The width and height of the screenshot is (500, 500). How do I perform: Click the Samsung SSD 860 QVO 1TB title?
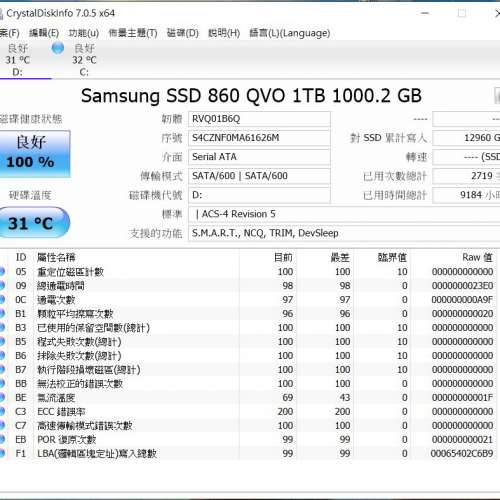[251, 96]
